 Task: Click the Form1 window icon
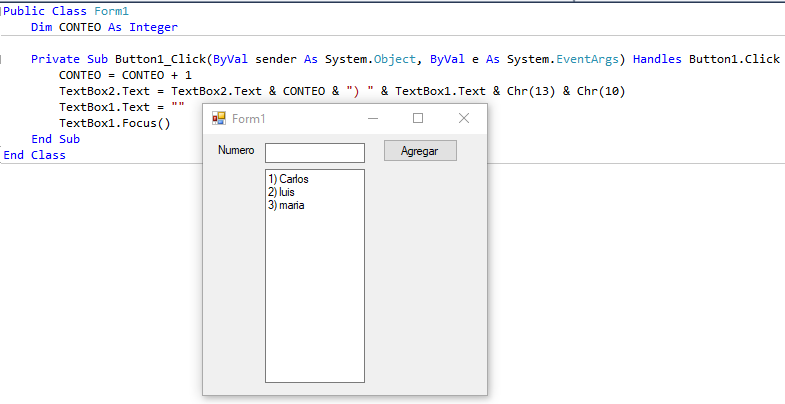219,118
